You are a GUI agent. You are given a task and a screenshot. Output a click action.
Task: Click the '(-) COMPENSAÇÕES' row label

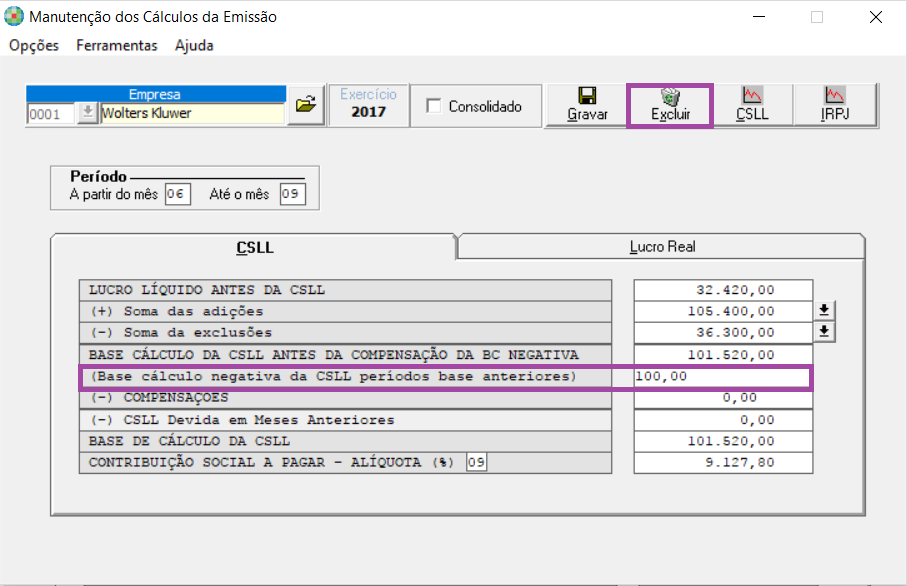(345, 398)
